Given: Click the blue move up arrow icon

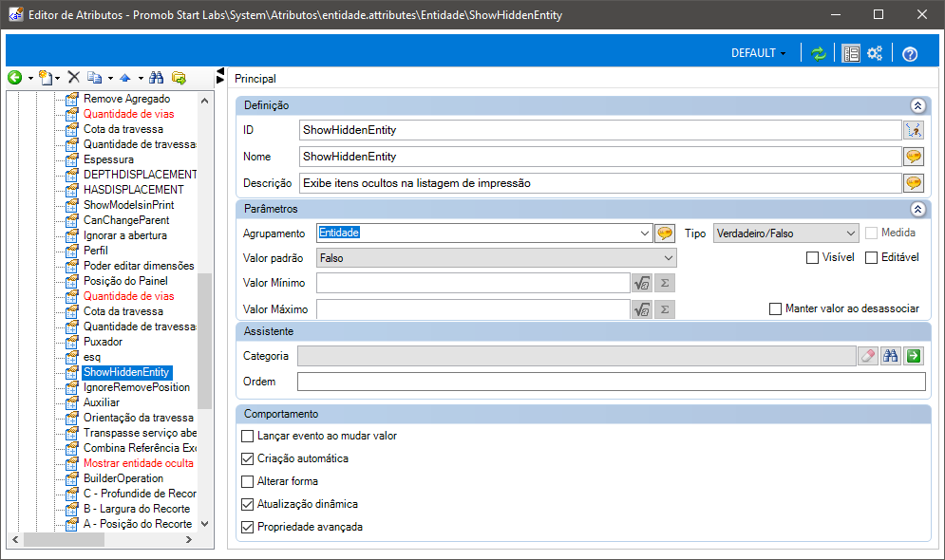Looking at the screenshot, I should pyautogui.click(x=125, y=78).
